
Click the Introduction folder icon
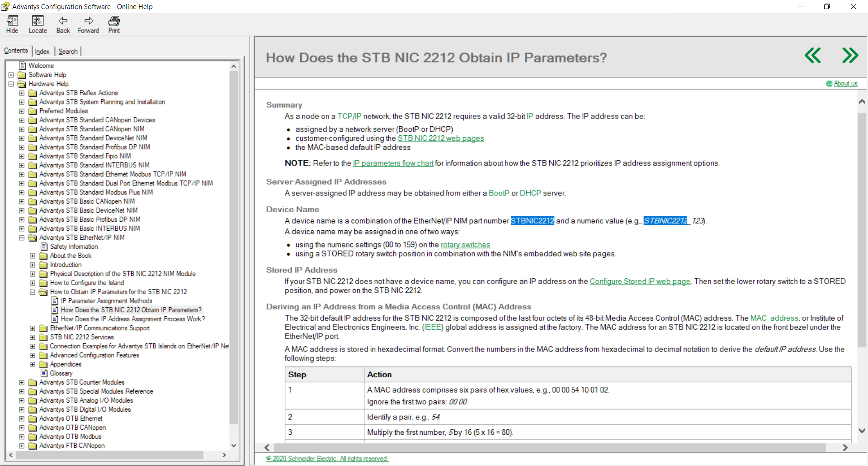click(43, 265)
